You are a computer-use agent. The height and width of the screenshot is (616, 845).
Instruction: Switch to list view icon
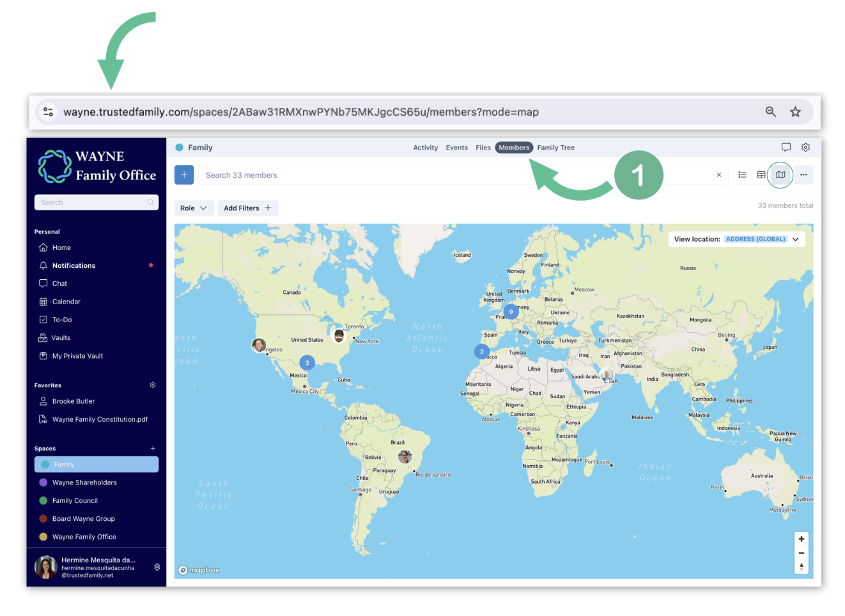(x=742, y=174)
